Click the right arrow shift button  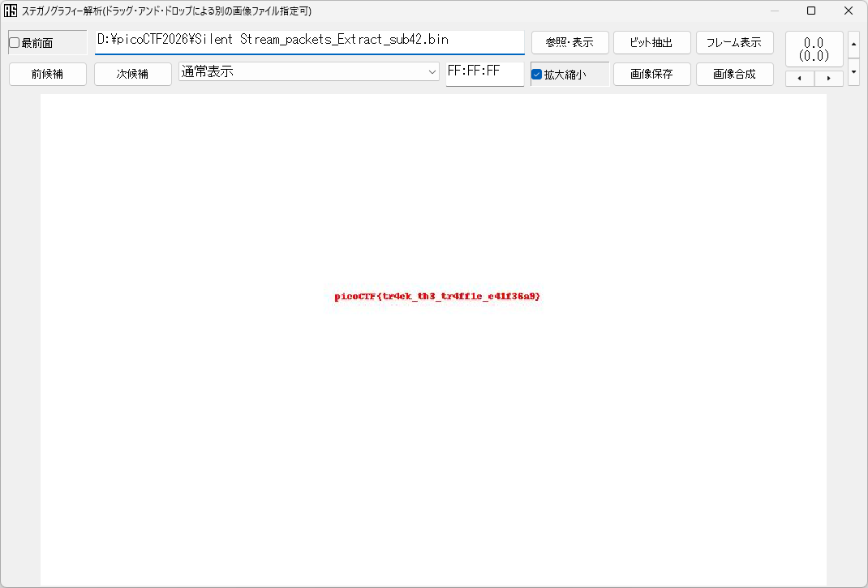(x=828, y=79)
